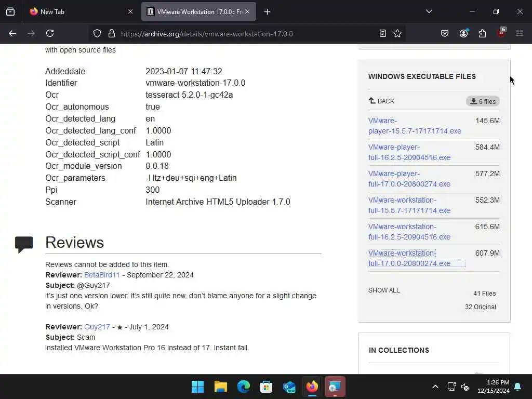Close the VMware Workstation tab
Viewport: 532px width, 399px height.
click(247, 11)
